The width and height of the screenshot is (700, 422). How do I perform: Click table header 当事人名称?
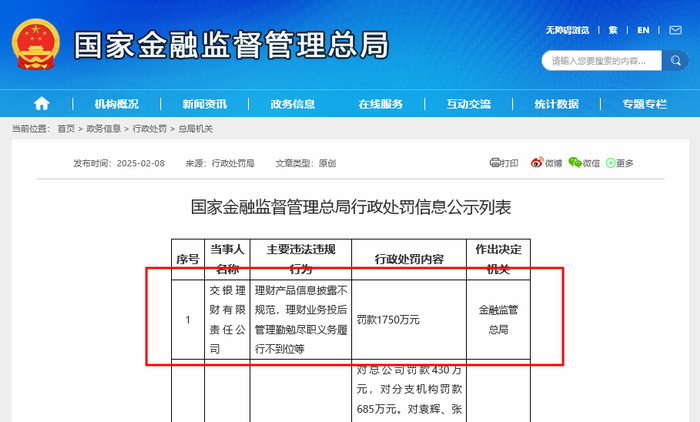[x=227, y=259]
